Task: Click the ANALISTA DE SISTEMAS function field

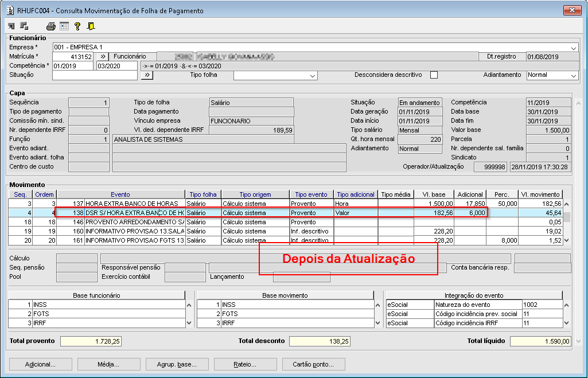Action: point(203,139)
